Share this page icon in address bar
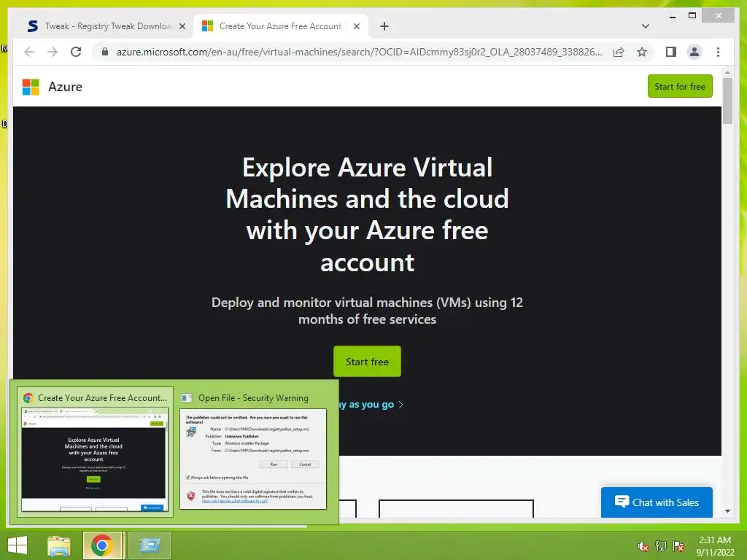The image size is (747, 560). 619,52
